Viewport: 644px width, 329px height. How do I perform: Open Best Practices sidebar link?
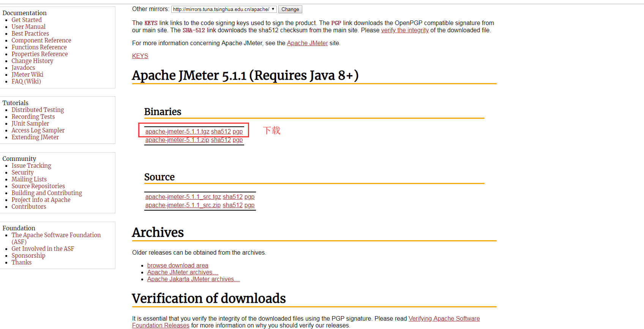tap(30, 33)
